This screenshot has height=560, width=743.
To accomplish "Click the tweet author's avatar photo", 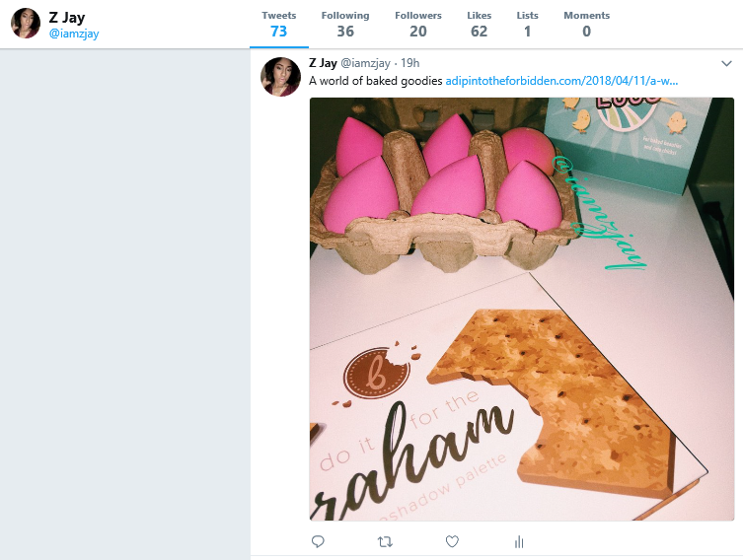I will [280, 77].
